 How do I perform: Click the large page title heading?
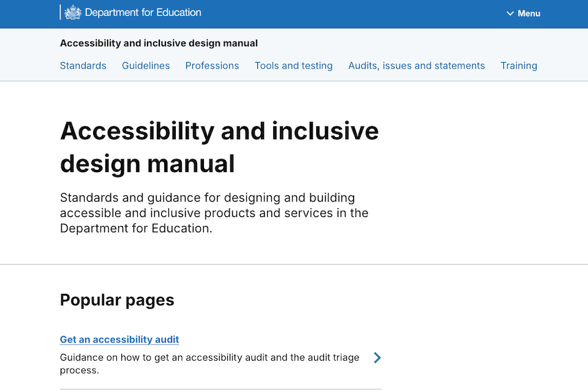point(219,147)
